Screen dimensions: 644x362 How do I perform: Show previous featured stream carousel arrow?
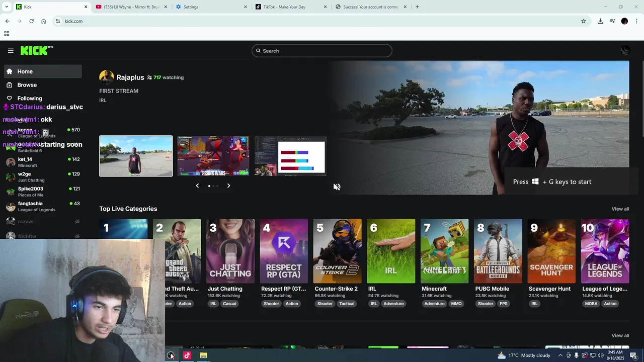(197, 186)
